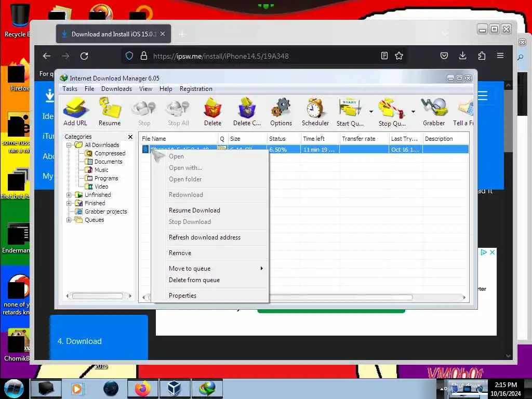Sort by Description column header
The image size is (532, 399).
click(x=445, y=139)
